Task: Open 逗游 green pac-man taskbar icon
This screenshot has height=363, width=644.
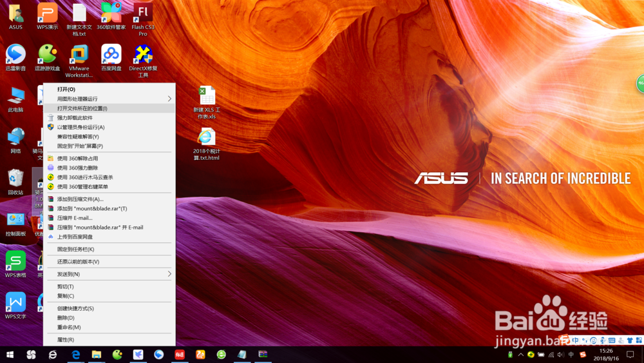Action: (x=117, y=355)
